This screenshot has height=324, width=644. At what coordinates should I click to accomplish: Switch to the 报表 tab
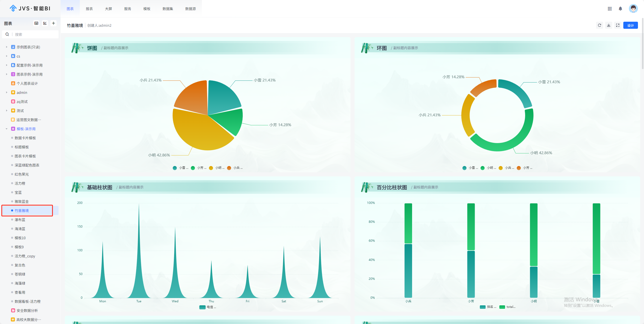[x=89, y=9]
